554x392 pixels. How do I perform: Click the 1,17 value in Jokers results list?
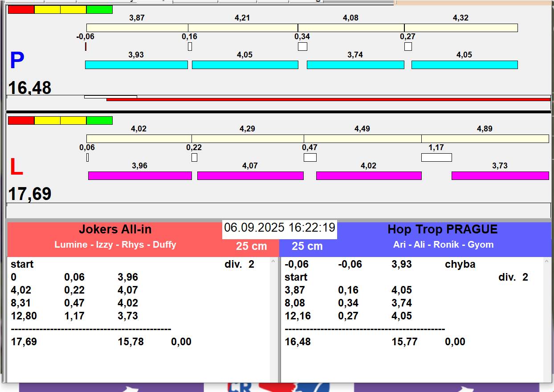pos(74,316)
